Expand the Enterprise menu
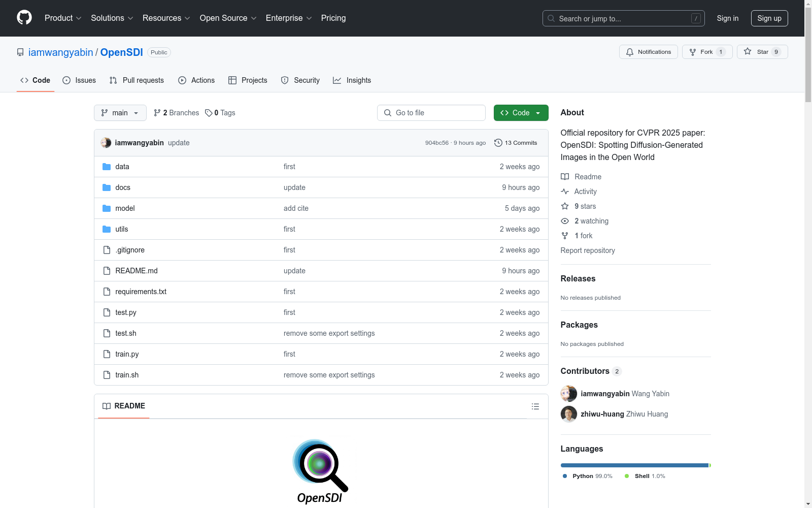The image size is (812, 508). tap(289, 18)
